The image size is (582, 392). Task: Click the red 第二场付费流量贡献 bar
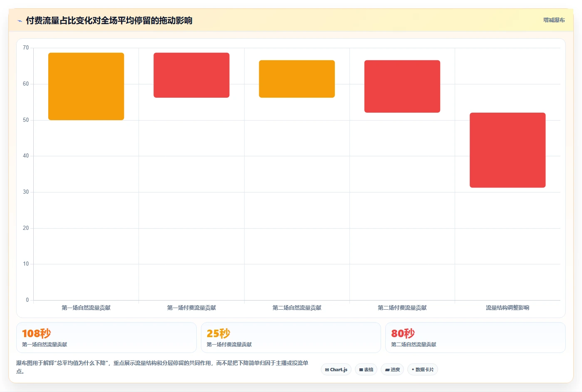click(402, 86)
